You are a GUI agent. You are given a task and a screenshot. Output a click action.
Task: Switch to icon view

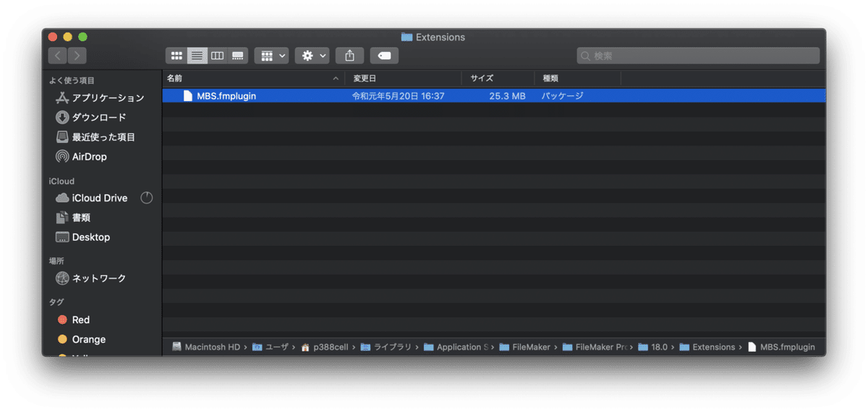coord(176,56)
